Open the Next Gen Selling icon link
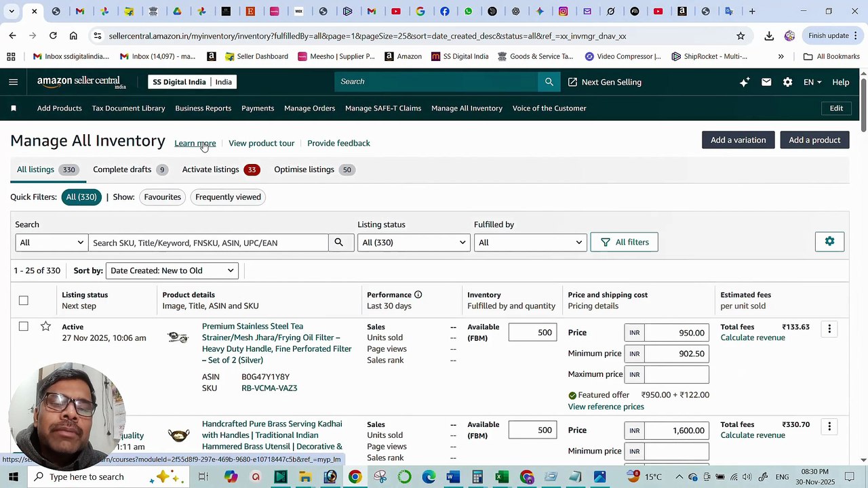 click(x=573, y=82)
